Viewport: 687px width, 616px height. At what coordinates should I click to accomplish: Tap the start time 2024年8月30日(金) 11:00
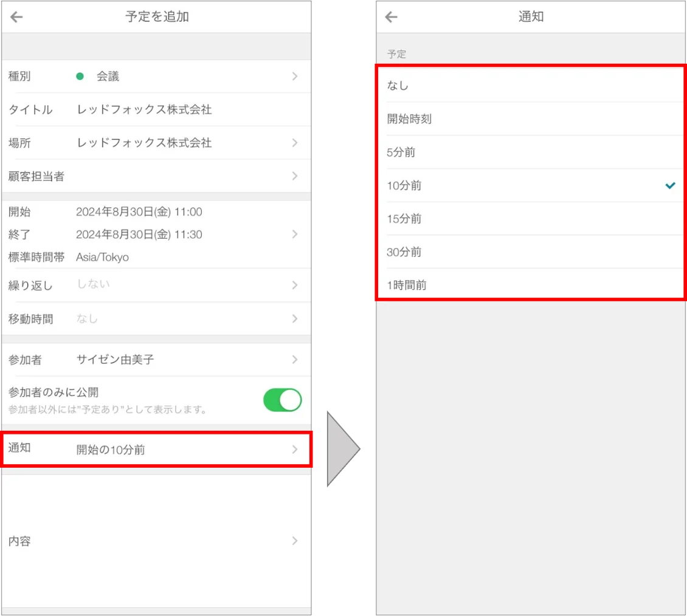click(139, 212)
